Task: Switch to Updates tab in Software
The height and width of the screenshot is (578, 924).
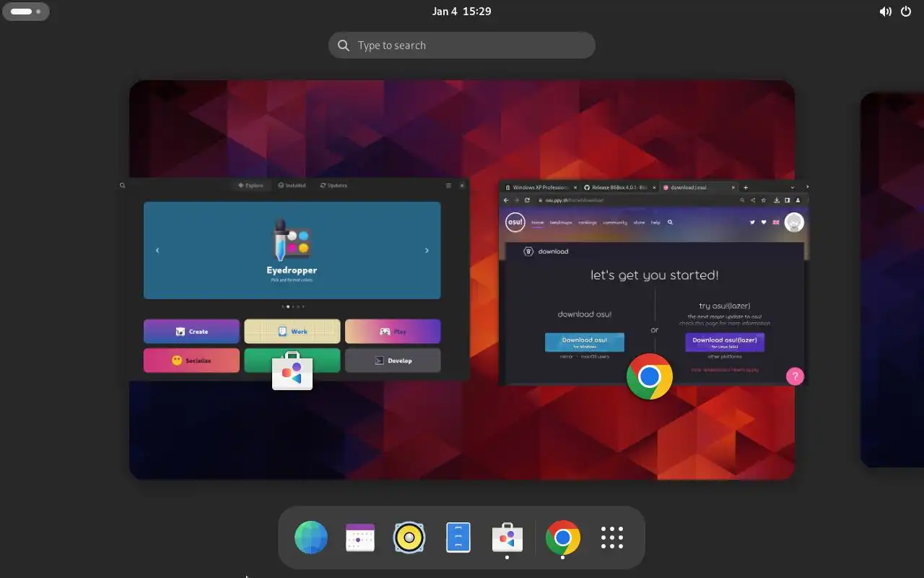Action: coord(334,186)
